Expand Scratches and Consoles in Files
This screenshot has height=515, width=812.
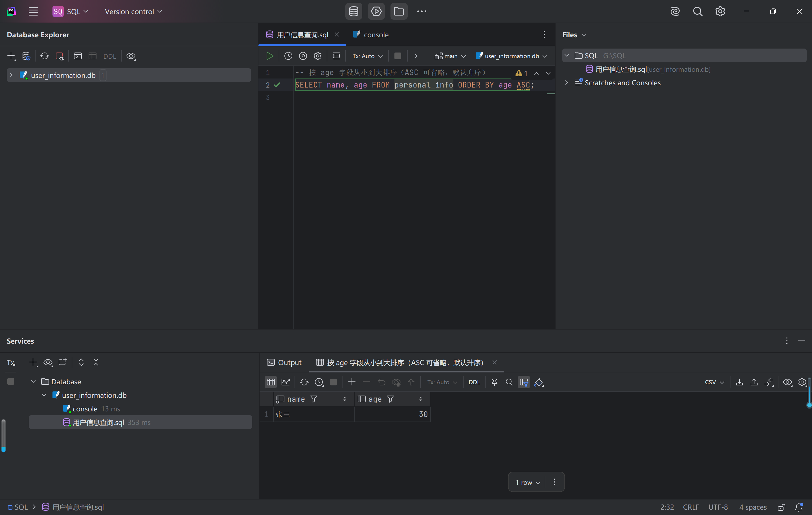tap(567, 83)
